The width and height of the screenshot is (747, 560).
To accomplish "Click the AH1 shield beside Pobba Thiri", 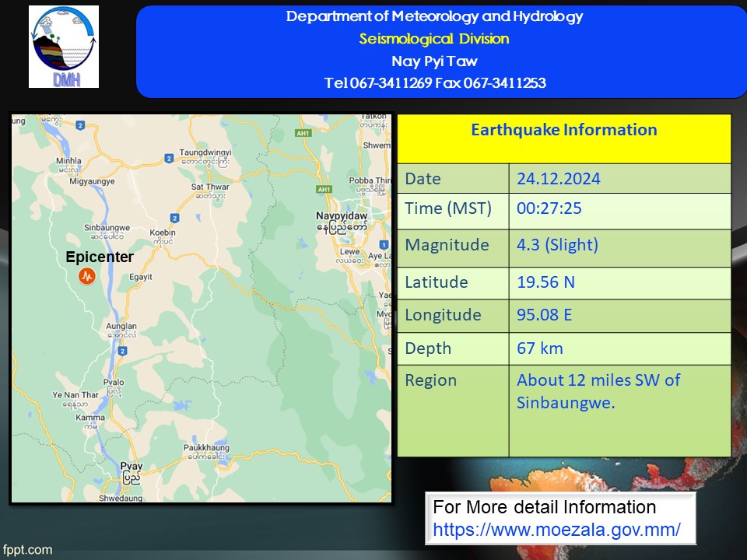I will pos(324,189).
